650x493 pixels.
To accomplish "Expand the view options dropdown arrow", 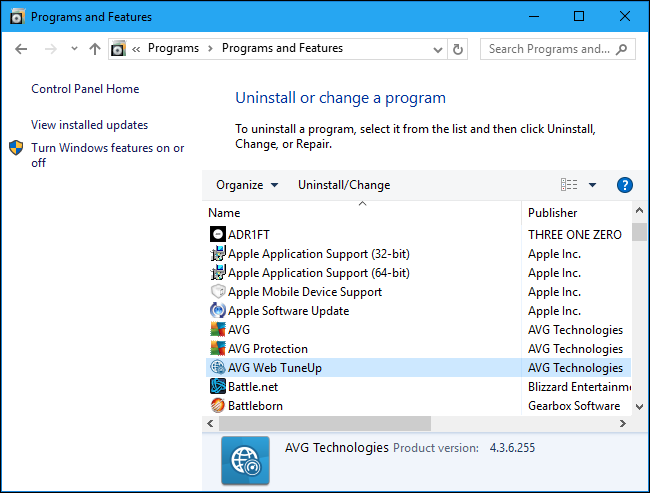I will pyautogui.click(x=592, y=185).
